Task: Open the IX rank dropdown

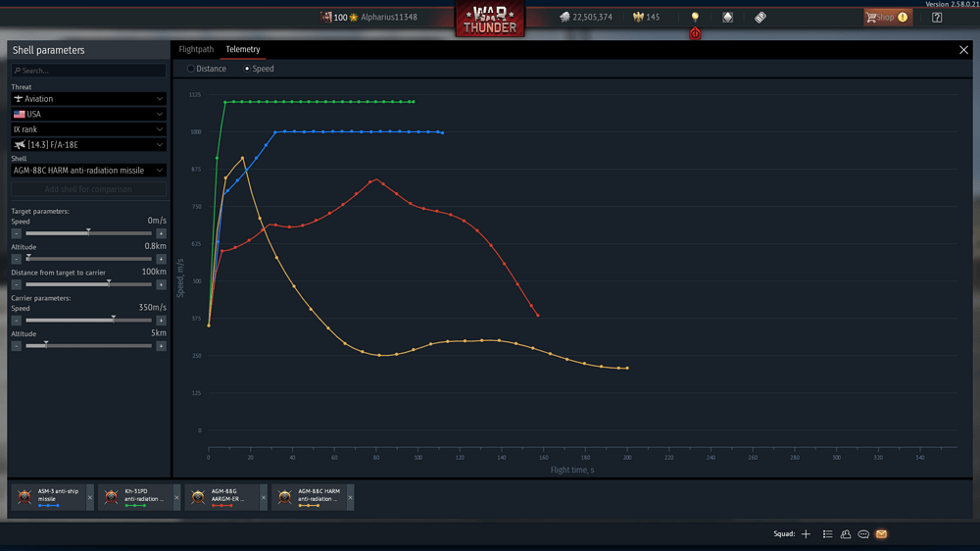Action: (x=88, y=129)
